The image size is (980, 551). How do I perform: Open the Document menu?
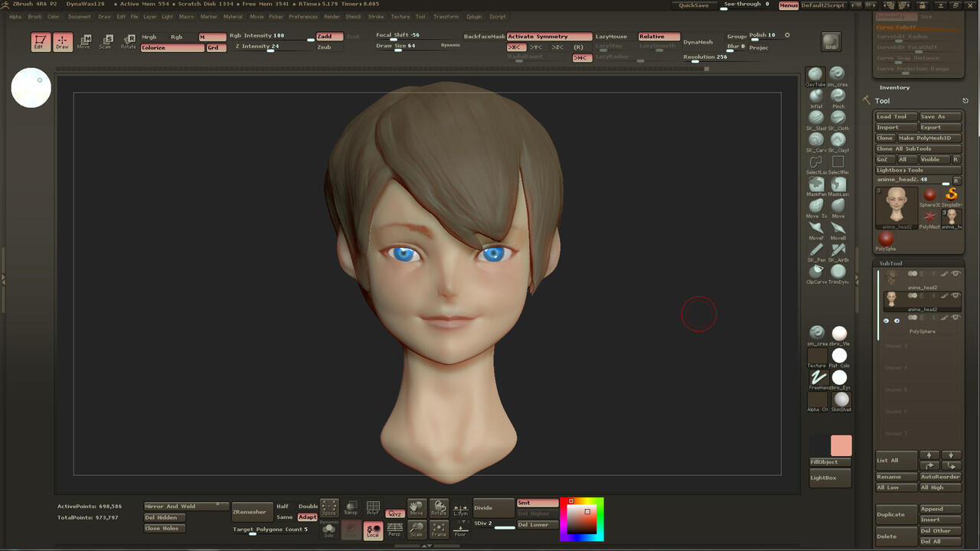coord(79,16)
